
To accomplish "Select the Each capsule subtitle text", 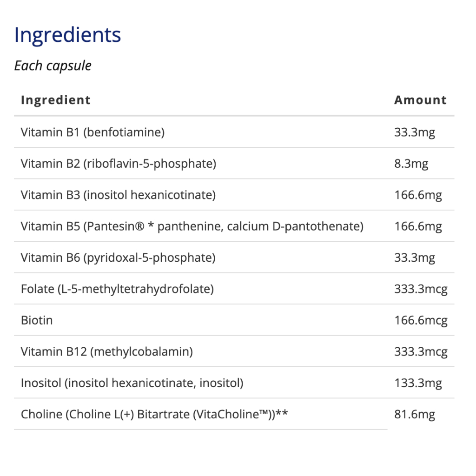I will click(53, 66).
